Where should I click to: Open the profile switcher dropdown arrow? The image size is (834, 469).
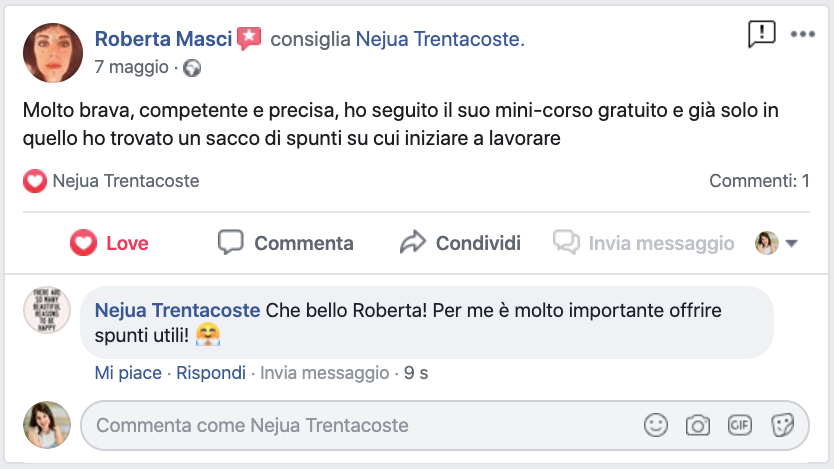[791, 243]
